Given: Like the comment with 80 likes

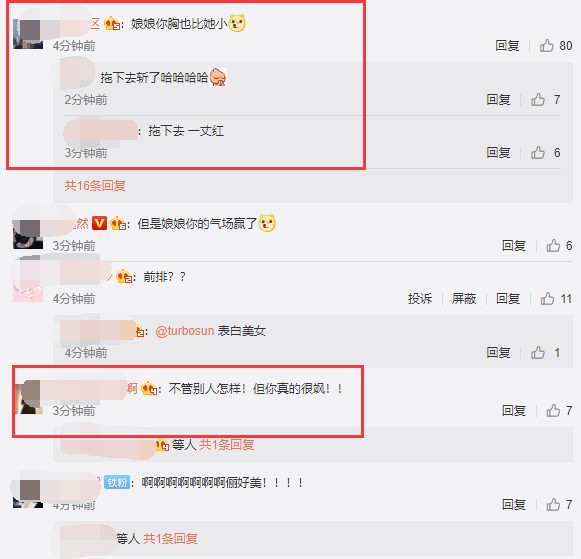Looking at the screenshot, I should click(x=547, y=46).
